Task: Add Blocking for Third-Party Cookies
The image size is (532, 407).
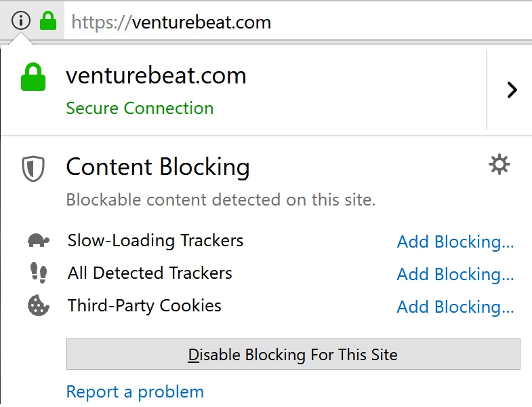Action: (455, 307)
